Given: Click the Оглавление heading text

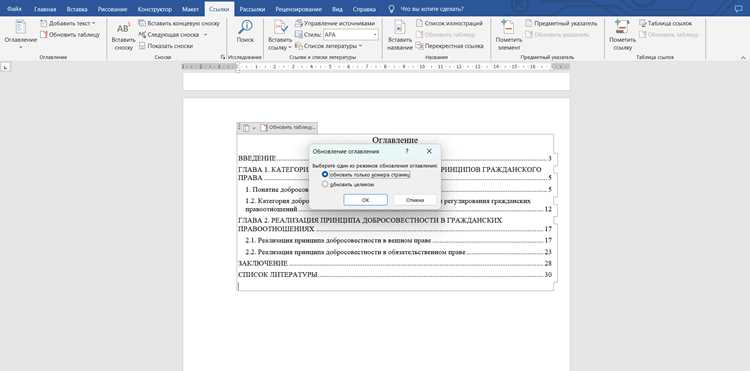Looking at the screenshot, I should [395, 140].
